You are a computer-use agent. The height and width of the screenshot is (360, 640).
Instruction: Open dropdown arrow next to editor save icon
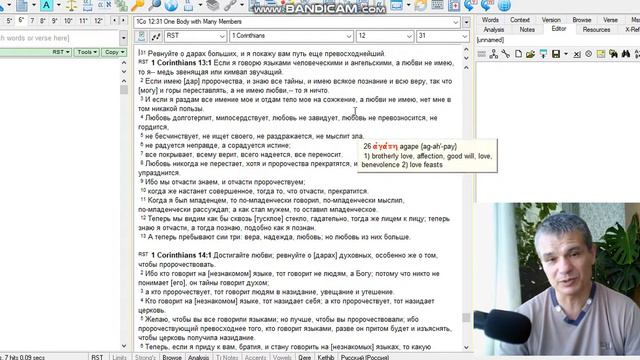click(x=566, y=54)
